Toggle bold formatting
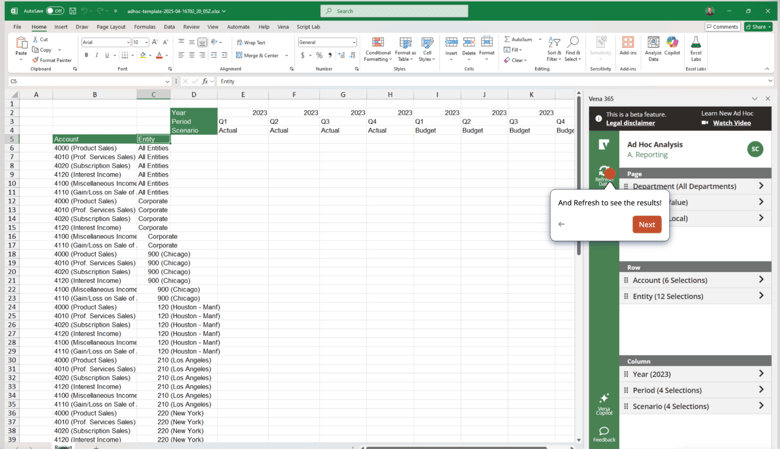 pos(86,55)
